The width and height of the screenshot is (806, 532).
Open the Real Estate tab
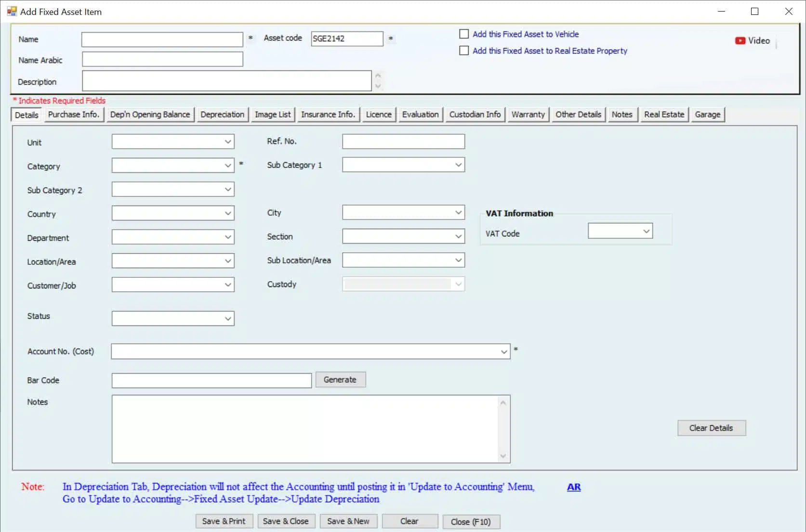664,115
